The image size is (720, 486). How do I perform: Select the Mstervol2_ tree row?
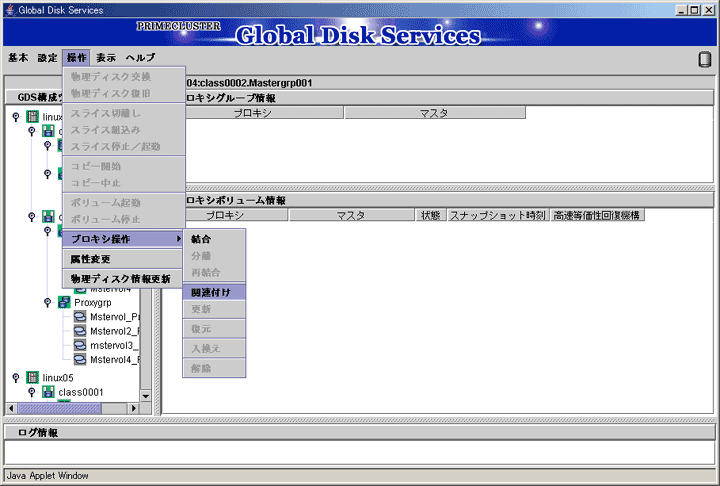(114, 331)
